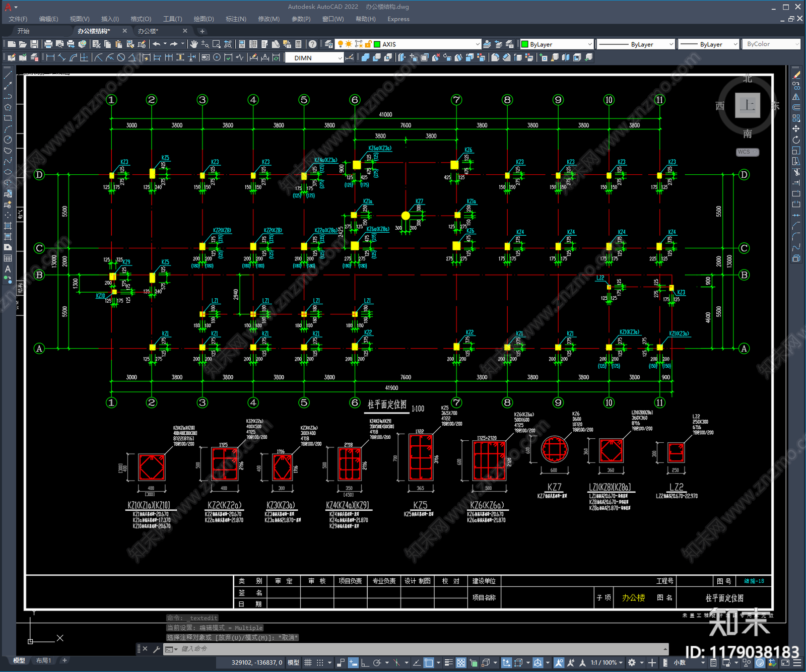Click the New drawing icon
This screenshot has width=806, height=672.
(12, 44)
